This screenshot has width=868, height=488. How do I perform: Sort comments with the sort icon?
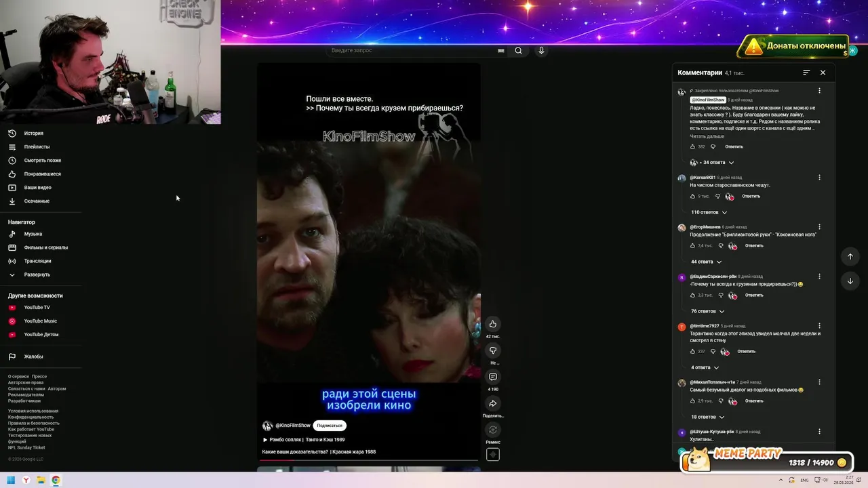click(x=806, y=73)
